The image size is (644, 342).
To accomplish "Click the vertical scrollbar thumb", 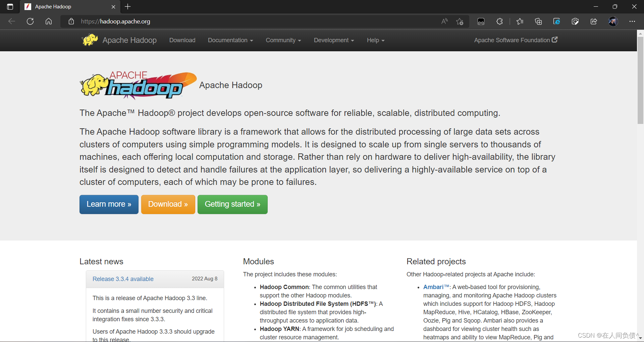I will coord(640,80).
